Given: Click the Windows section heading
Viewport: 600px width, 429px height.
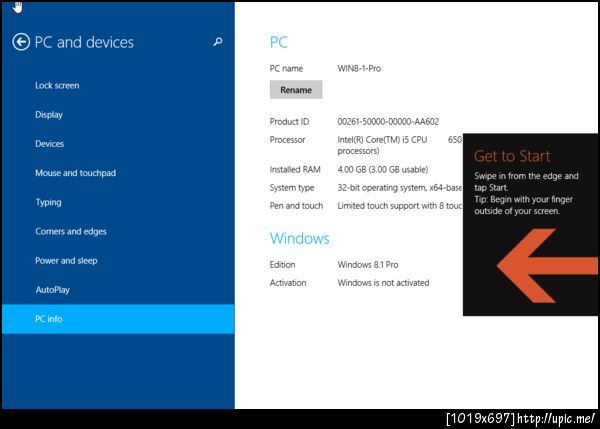Looking at the screenshot, I should pyautogui.click(x=299, y=238).
